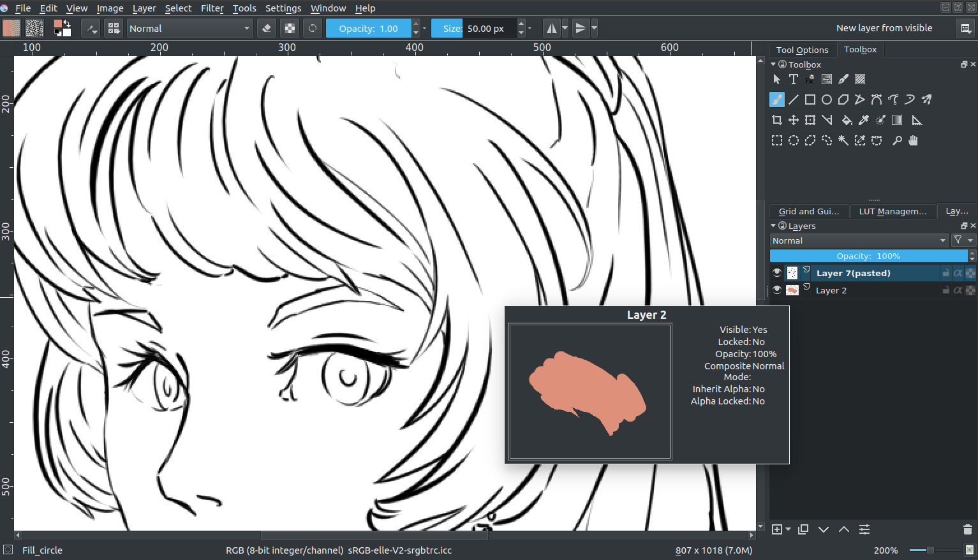Open the horizontal mirror dropdown arrow
978x560 pixels.
click(564, 28)
